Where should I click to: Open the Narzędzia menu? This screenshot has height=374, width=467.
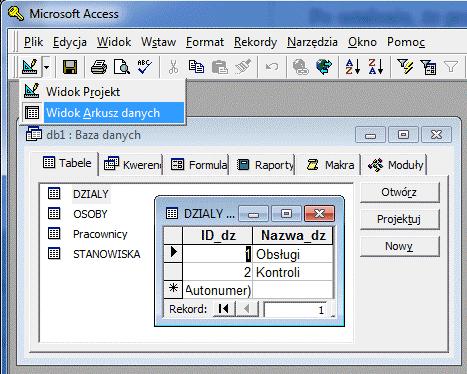pos(312,42)
